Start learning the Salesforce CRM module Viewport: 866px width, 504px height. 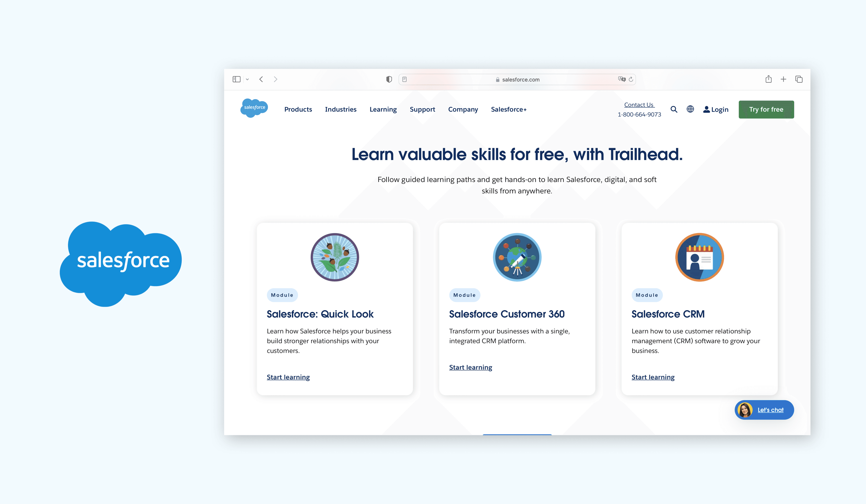(x=653, y=377)
